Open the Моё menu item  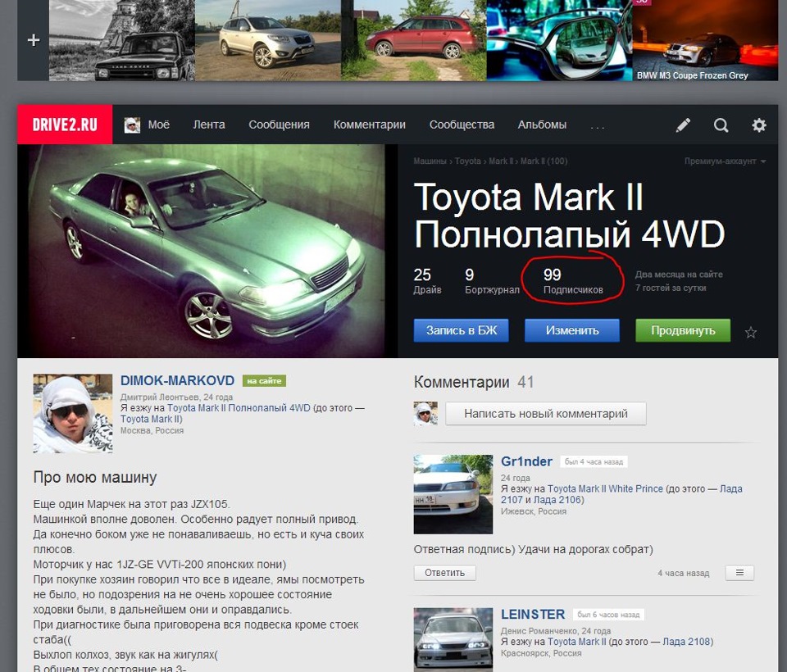click(x=158, y=125)
